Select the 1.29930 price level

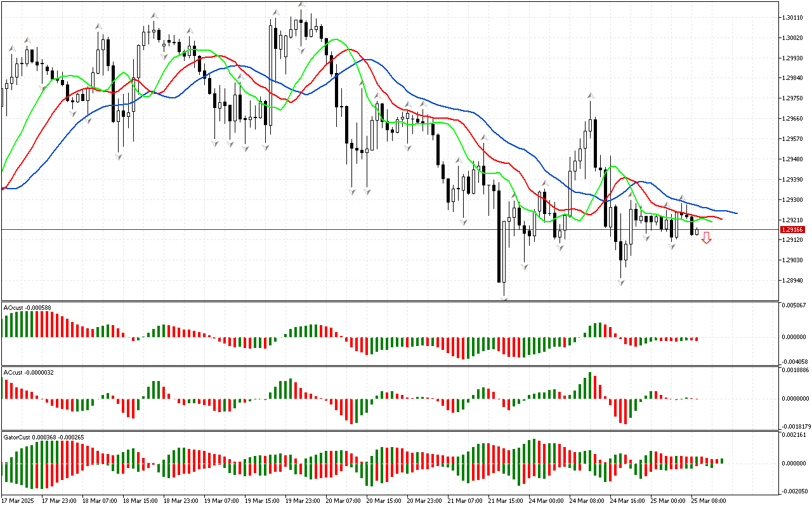pos(793,58)
